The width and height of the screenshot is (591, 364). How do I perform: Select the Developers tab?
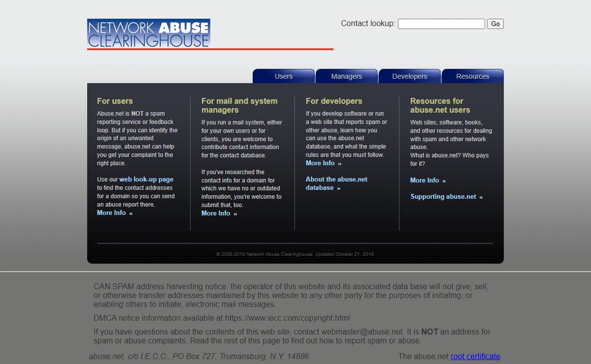tap(410, 76)
